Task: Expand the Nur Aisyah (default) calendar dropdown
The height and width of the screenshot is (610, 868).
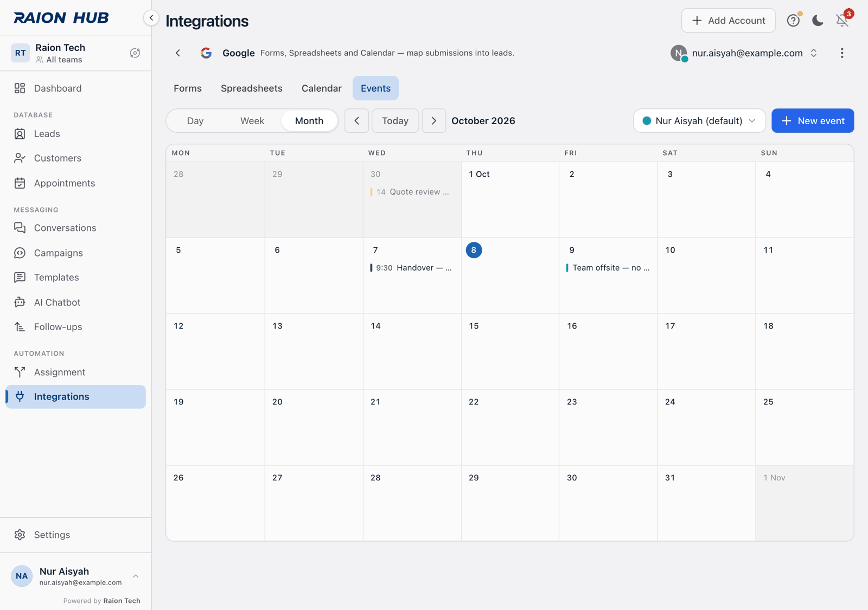Action: coord(700,121)
